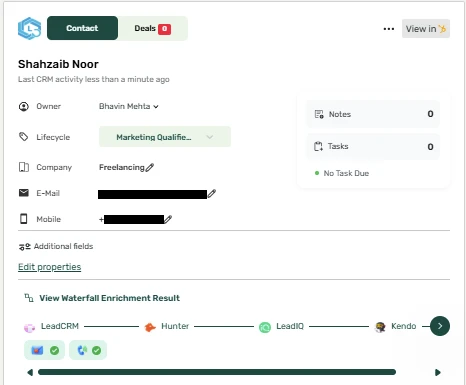Viewport: 466px width, 385px height.
Task: Click the phone found result badge
Action: click(88, 350)
